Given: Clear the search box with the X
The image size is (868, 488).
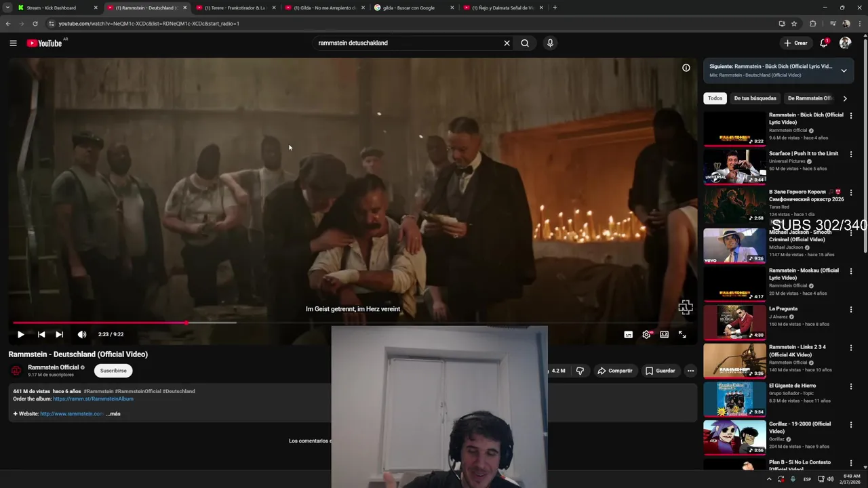Looking at the screenshot, I should [x=507, y=43].
